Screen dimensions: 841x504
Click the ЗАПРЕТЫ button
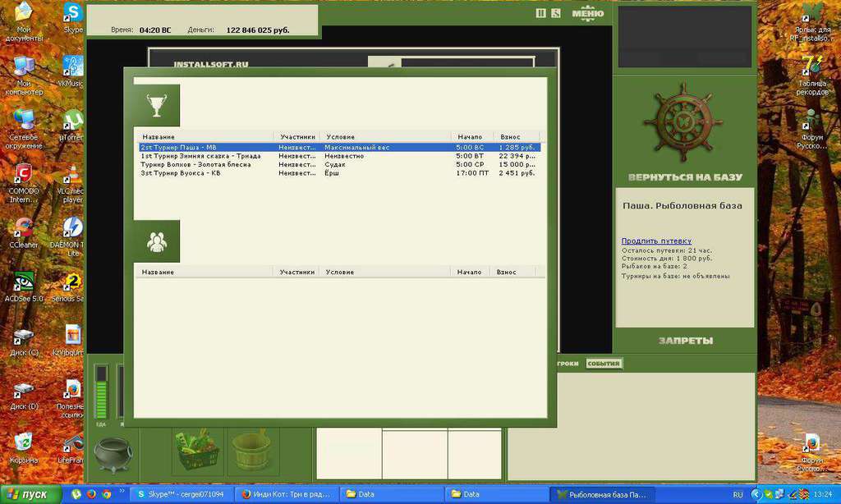click(x=686, y=341)
